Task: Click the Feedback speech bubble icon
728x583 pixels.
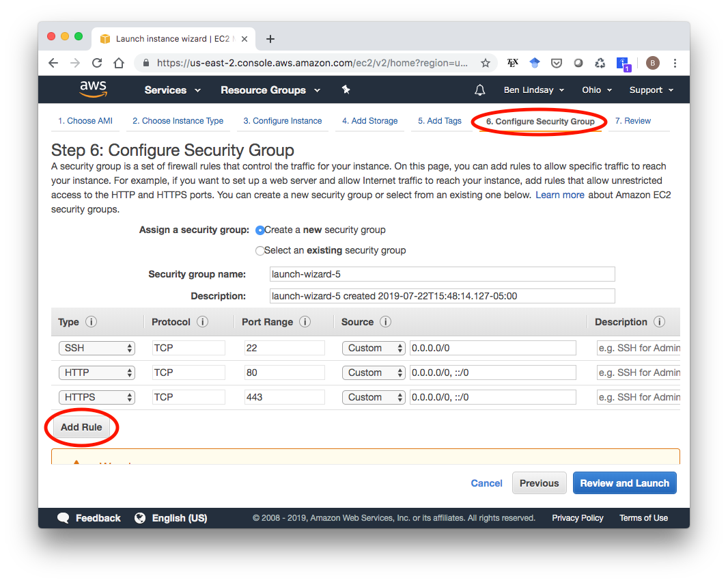Action: (63, 518)
